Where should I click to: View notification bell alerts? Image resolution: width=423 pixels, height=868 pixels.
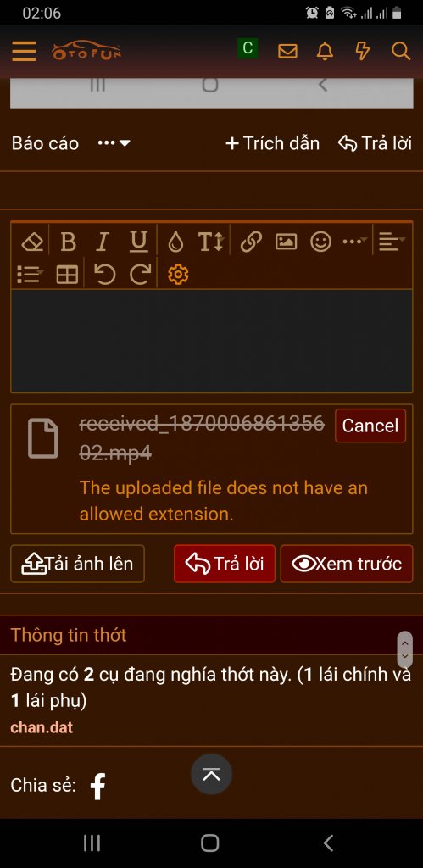click(x=325, y=51)
